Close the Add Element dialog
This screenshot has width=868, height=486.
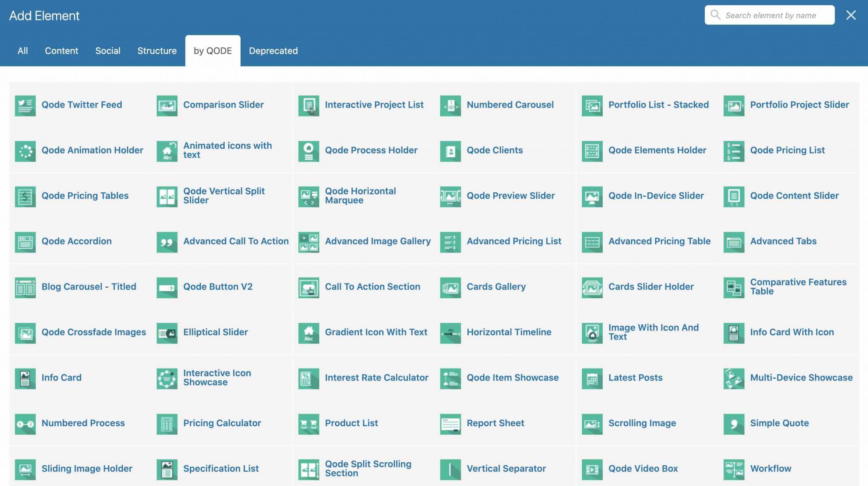point(851,15)
